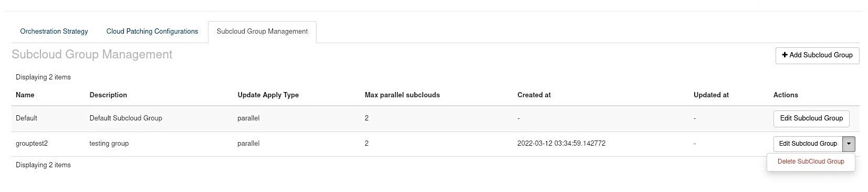Screen dimensions: 868x192
Task: Click the Updated at column header
Action: pos(711,95)
